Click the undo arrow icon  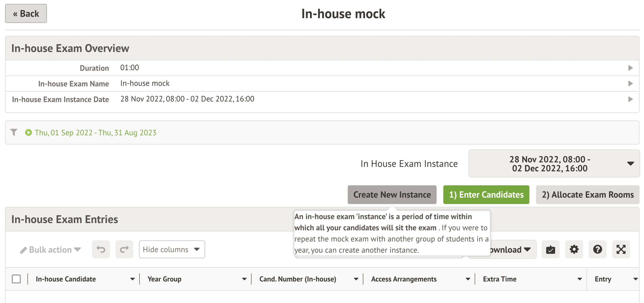[x=101, y=249]
